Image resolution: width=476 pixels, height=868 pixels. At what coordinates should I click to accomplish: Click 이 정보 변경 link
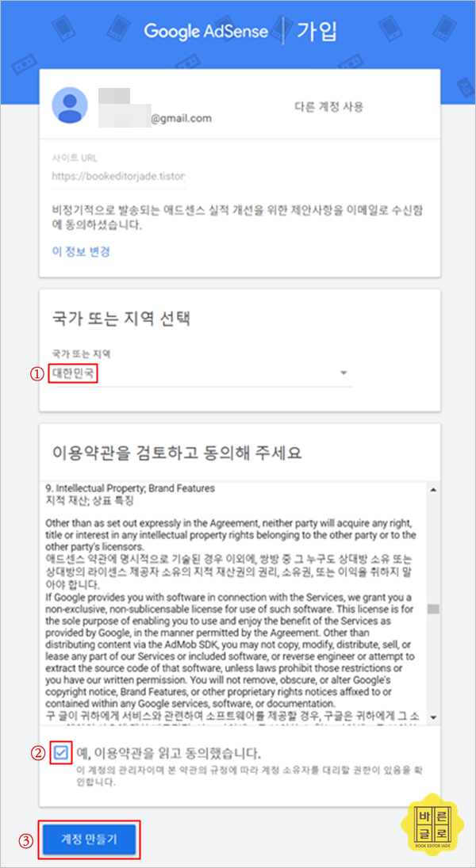tap(81, 252)
